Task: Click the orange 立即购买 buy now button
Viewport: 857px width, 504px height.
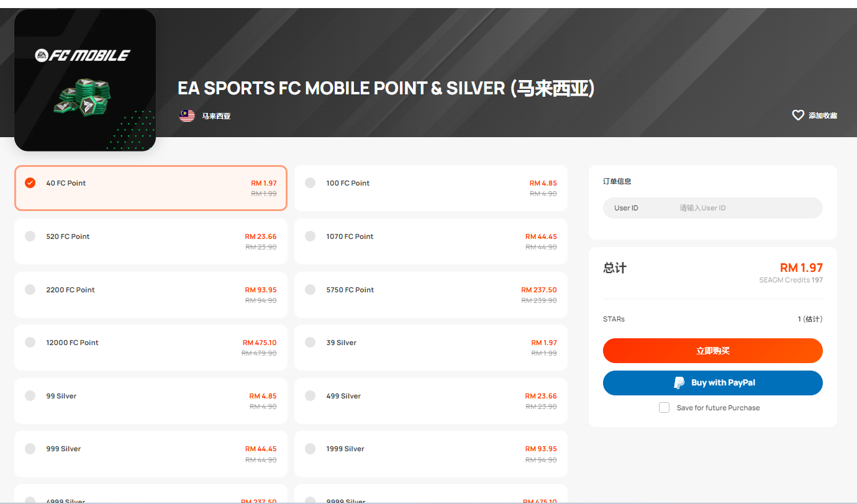Action: coord(713,351)
